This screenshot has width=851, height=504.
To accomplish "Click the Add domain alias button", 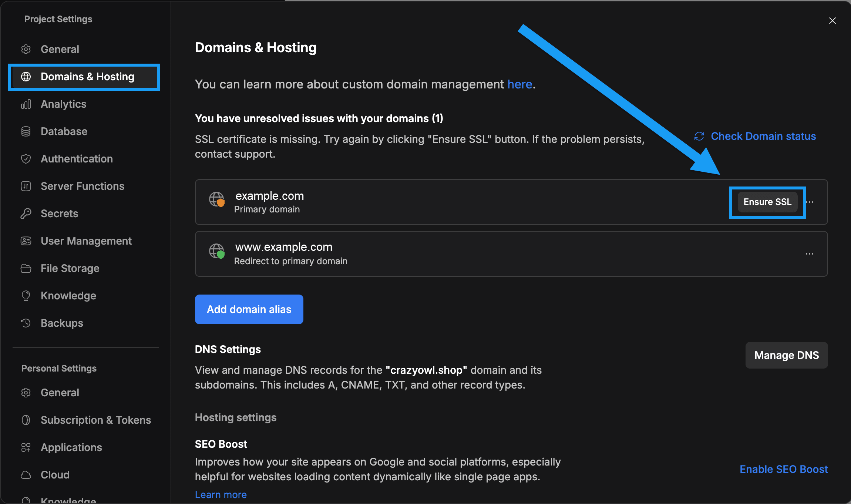I will [249, 309].
